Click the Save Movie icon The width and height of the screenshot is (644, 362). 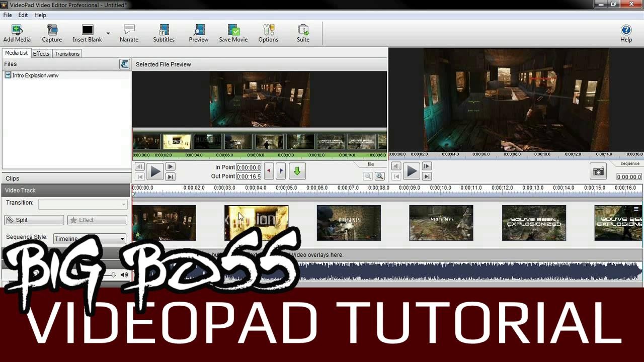click(x=233, y=34)
